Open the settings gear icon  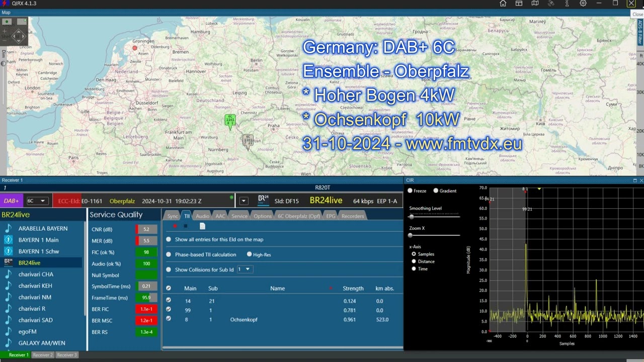[583, 4]
